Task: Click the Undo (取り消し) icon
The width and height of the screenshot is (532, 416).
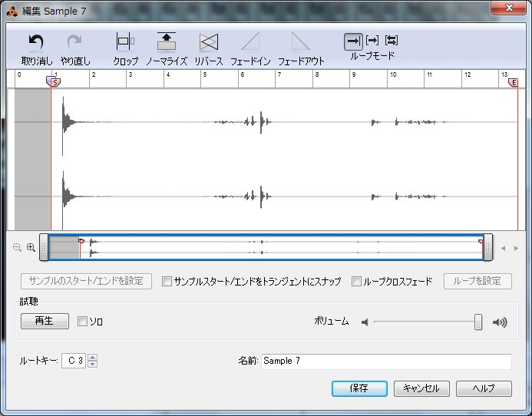Action: point(36,42)
